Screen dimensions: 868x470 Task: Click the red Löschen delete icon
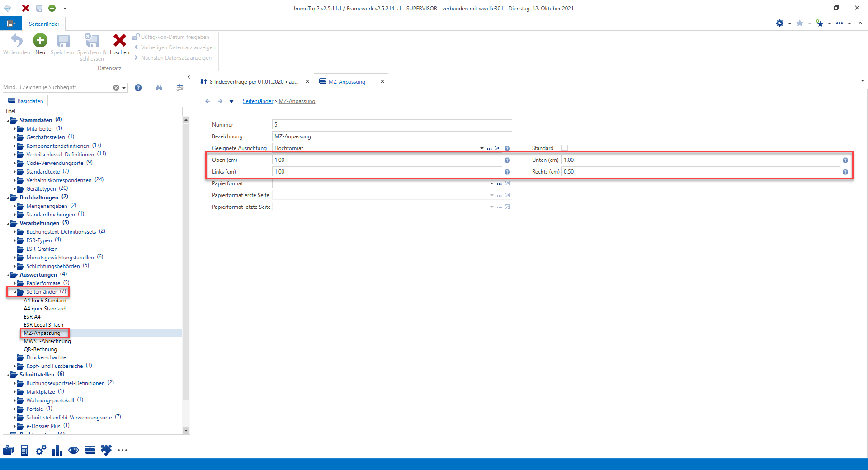tap(119, 41)
